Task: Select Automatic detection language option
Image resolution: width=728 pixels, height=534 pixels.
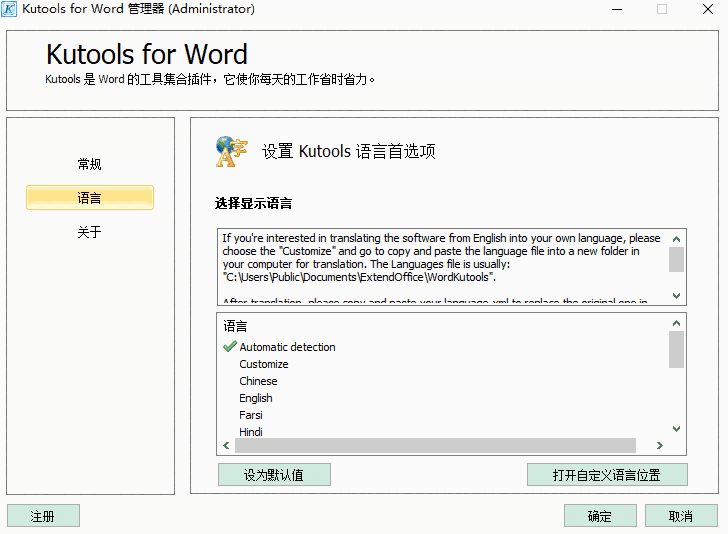Action: coord(287,347)
